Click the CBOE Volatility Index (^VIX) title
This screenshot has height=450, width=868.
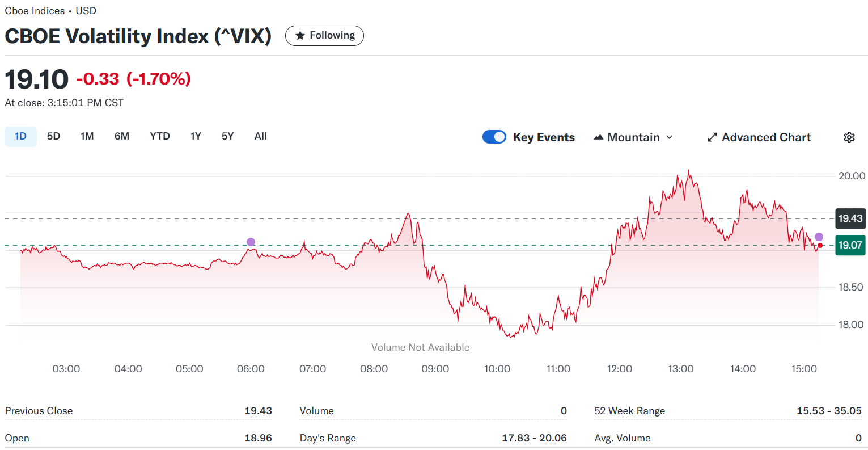(x=138, y=36)
